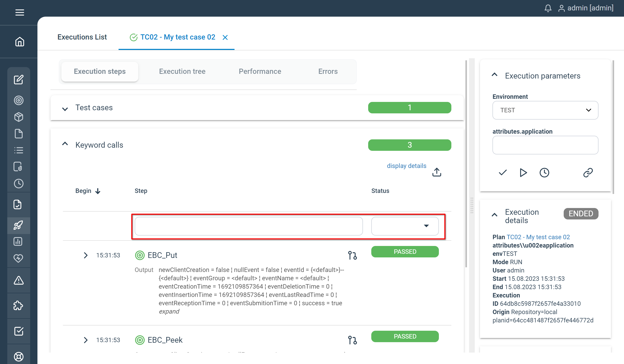Open the Environment dropdown showing TEST
Image resolution: width=624 pixels, height=364 pixels.
545,110
